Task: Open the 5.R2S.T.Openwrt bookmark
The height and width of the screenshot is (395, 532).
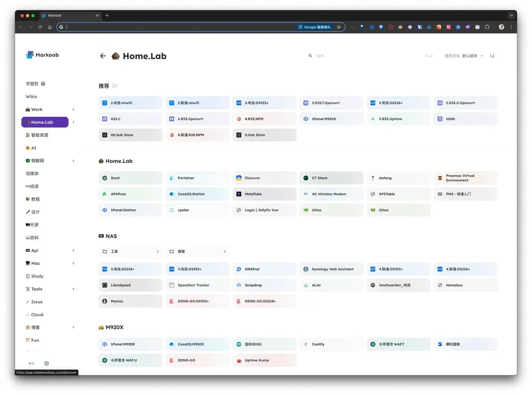Action: click(332, 103)
